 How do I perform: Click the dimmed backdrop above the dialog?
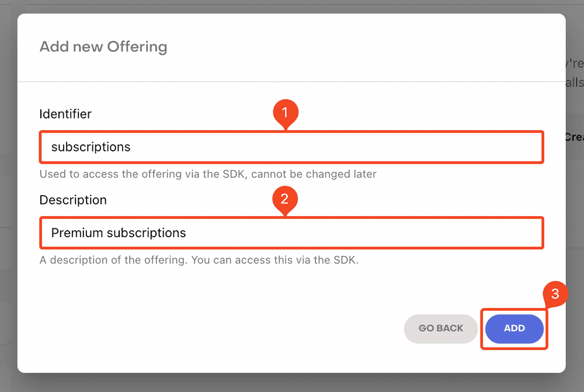(x=292, y=6)
